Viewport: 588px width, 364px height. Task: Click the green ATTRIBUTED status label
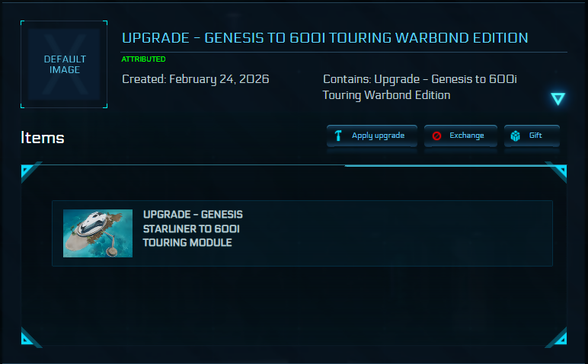[x=143, y=59]
